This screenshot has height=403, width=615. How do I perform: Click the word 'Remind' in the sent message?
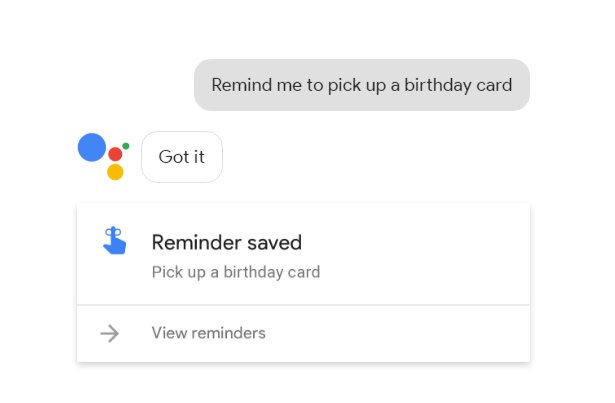pos(240,85)
